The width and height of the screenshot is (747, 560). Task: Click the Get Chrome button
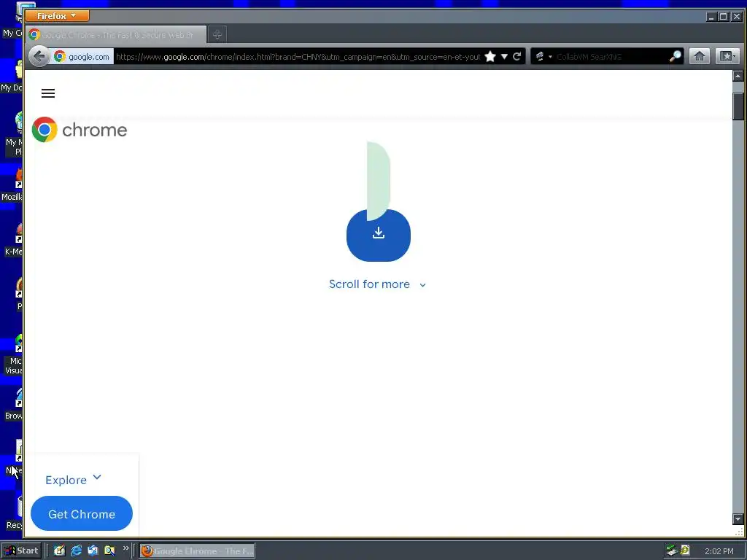click(x=82, y=514)
